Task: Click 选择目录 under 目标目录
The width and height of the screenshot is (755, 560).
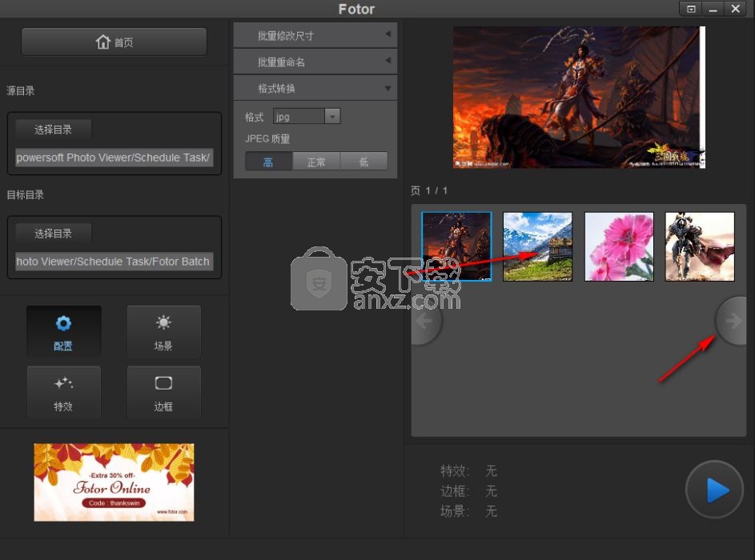Action: click(53, 234)
